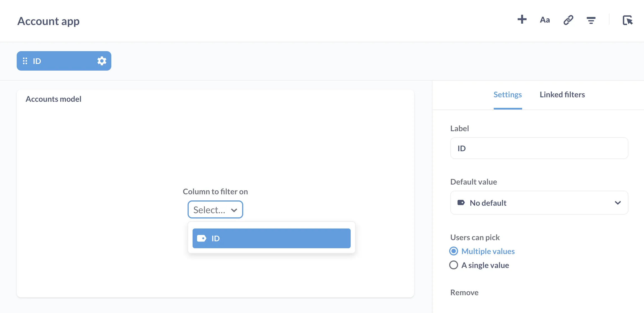Click the Account app title
The image size is (644, 313).
coord(48,21)
